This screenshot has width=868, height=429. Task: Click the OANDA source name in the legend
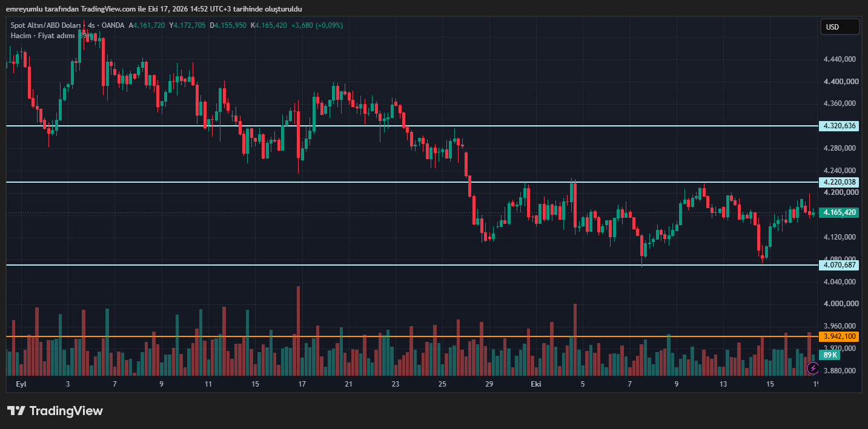(113, 25)
